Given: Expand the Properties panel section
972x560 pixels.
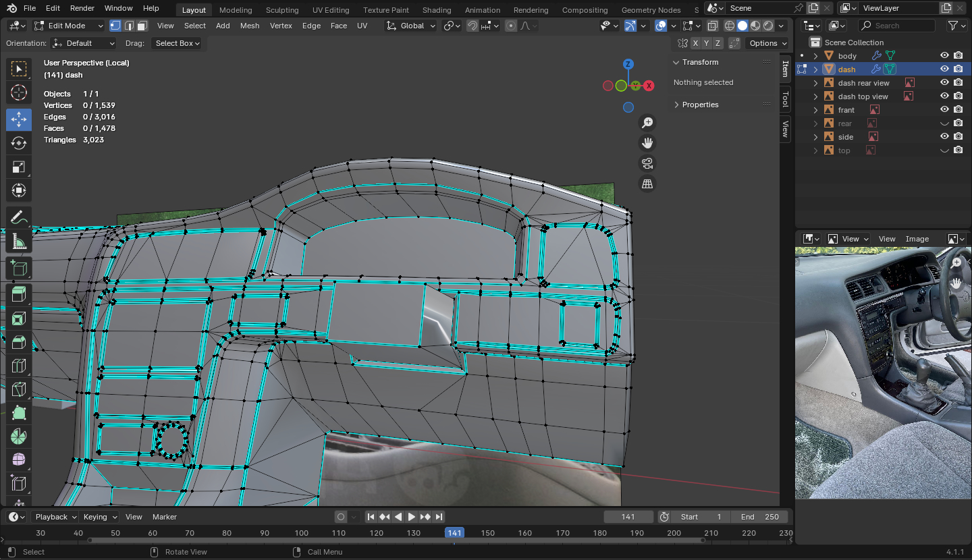Looking at the screenshot, I should tap(700, 105).
